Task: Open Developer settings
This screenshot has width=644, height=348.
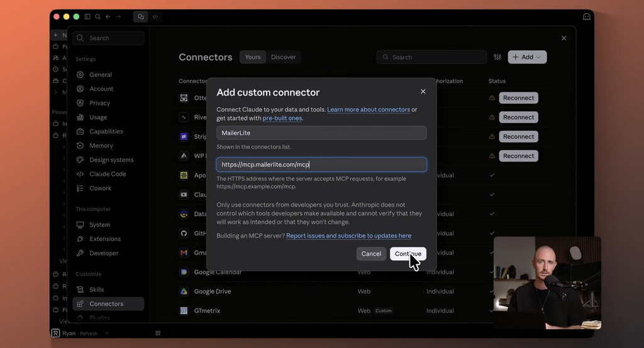Action: 108,253
